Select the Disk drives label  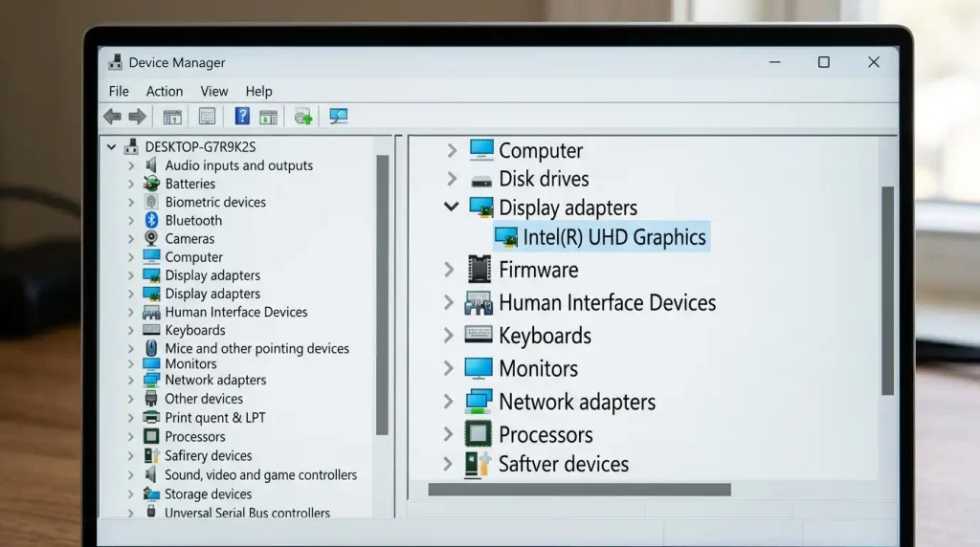click(544, 179)
